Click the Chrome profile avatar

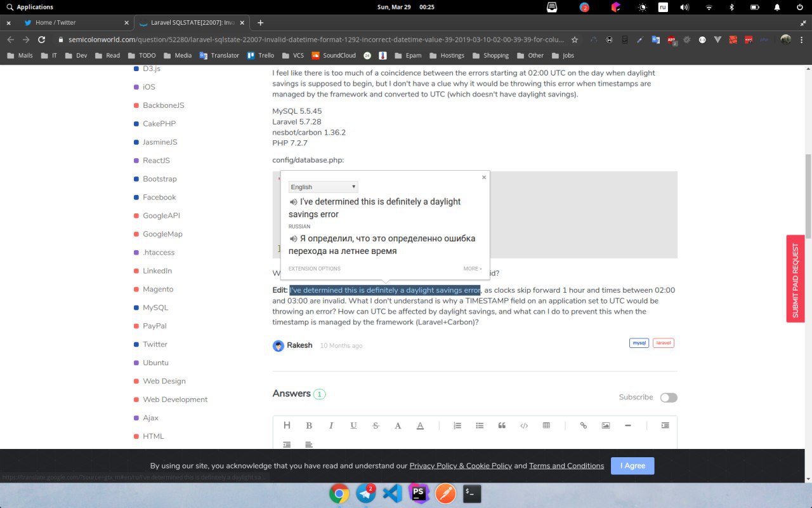pos(785,39)
